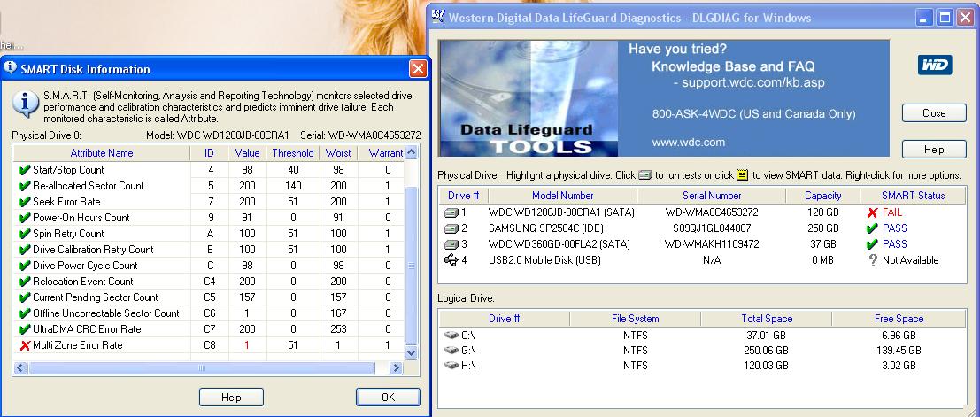The image size is (980, 417).
Task: Sort by Attribute Name column header
Action: click(x=102, y=153)
